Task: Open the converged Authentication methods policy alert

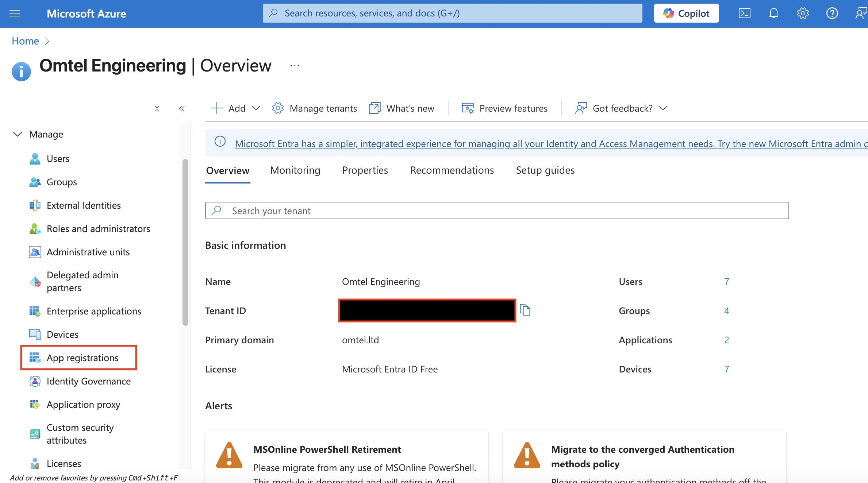Action: [644, 457]
